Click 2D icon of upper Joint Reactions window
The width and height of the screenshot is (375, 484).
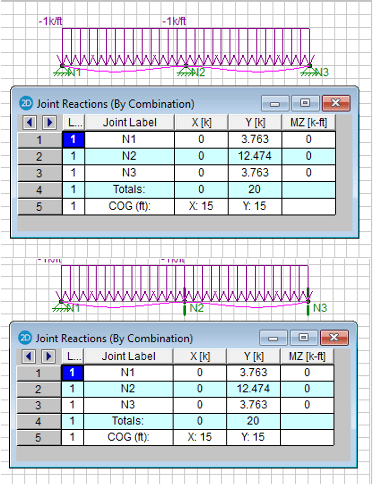(x=26, y=103)
